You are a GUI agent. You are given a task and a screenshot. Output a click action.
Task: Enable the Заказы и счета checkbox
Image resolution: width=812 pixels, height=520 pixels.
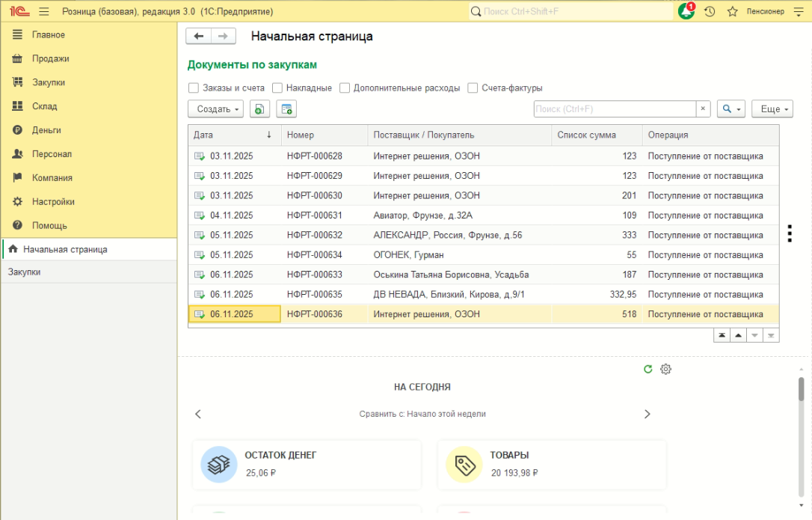click(194, 88)
